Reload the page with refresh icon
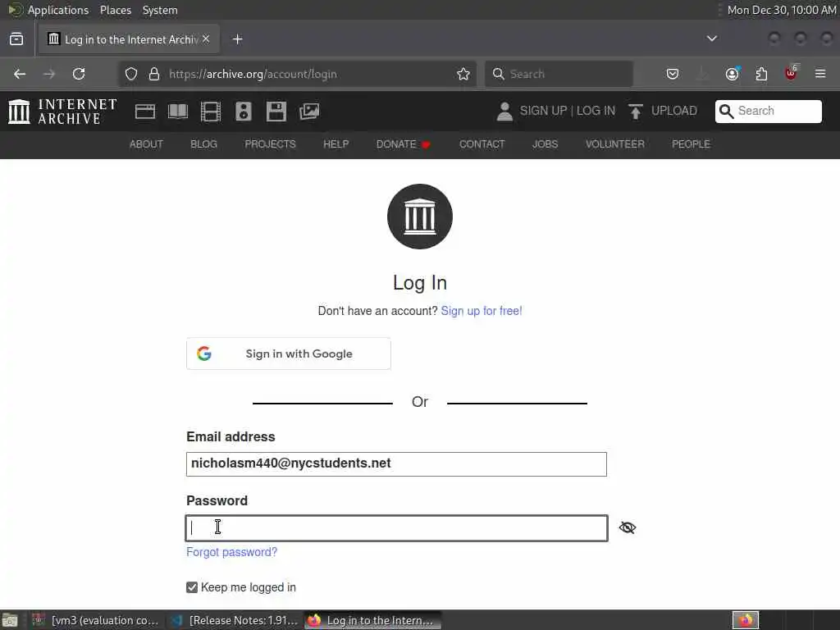This screenshot has height=630, width=840. tap(79, 74)
